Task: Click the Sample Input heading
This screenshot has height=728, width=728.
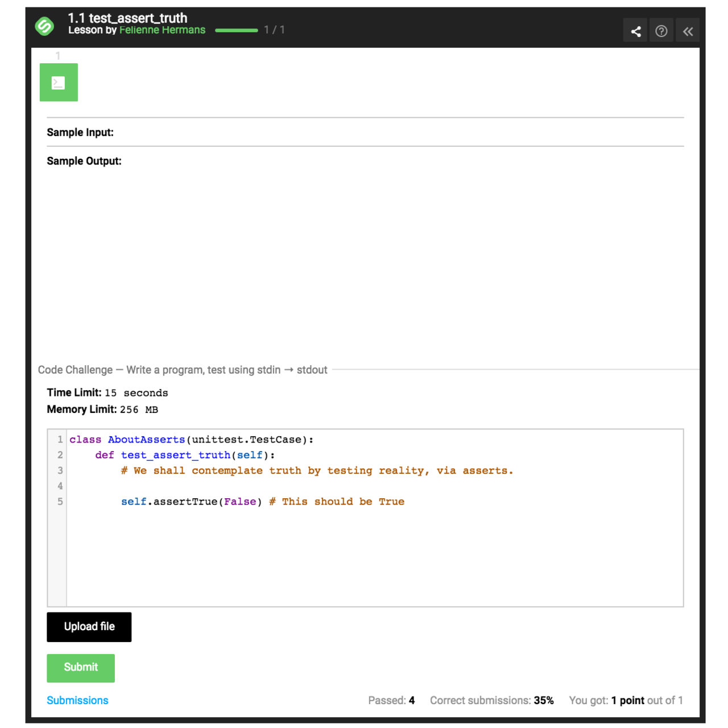Action: (80, 133)
